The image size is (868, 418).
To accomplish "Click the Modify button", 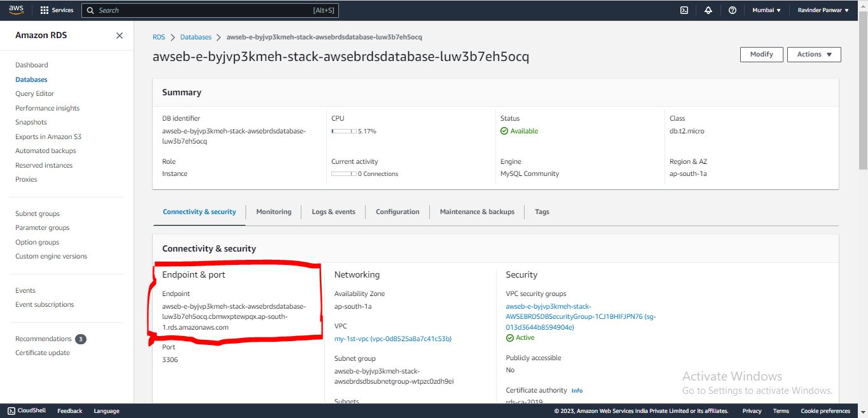I will [x=761, y=54].
